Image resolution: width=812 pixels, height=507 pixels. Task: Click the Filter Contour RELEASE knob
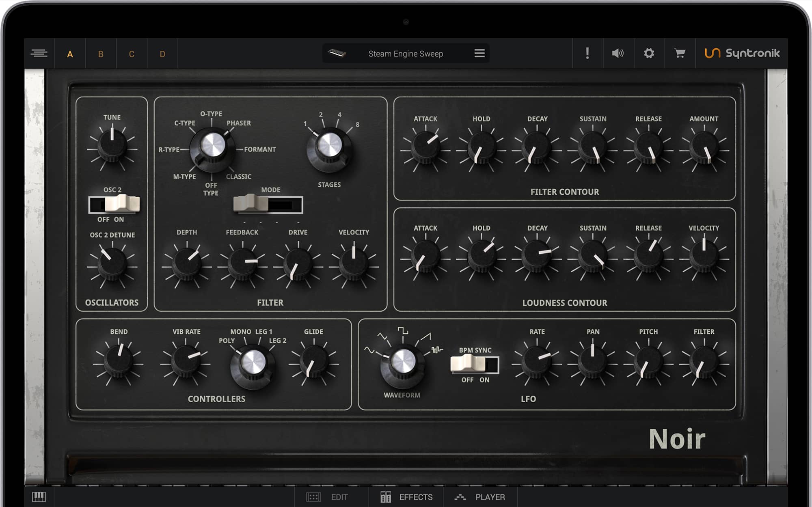click(648, 148)
